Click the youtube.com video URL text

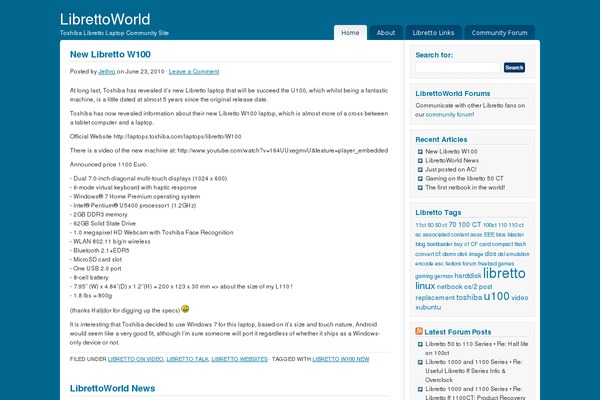pyautogui.click(x=283, y=150)
